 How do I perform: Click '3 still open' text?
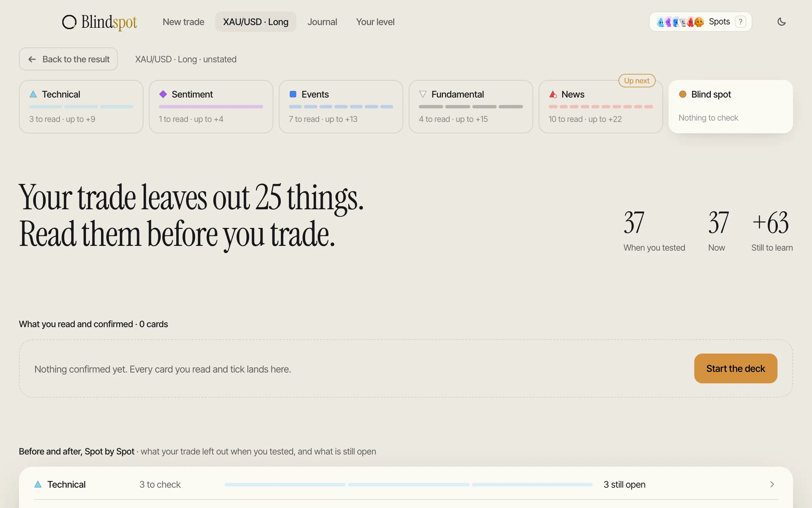(625, 485)
